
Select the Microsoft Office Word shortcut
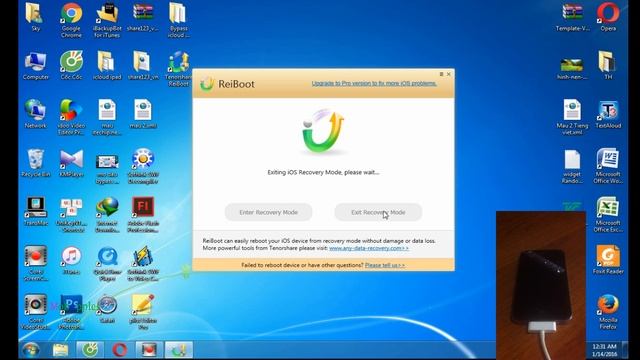point(608,166)
